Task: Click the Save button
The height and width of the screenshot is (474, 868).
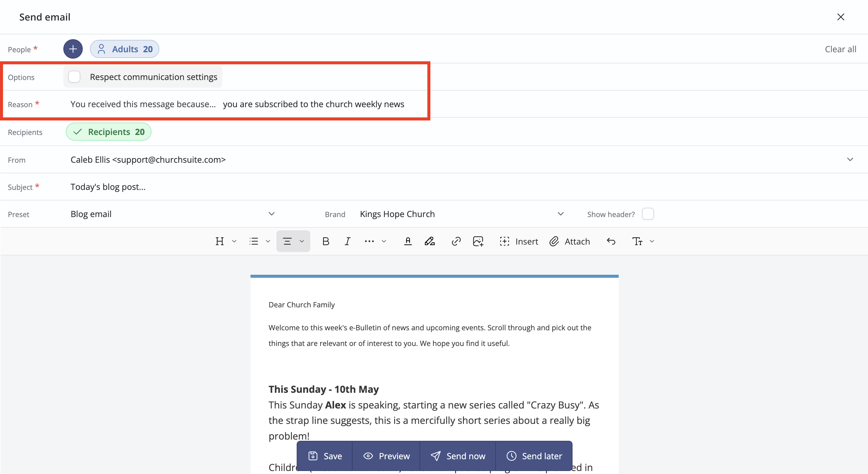Action: point(325,456)
